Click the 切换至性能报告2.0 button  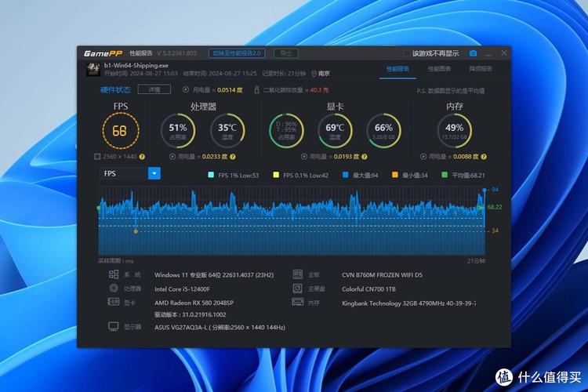(236, 53)
